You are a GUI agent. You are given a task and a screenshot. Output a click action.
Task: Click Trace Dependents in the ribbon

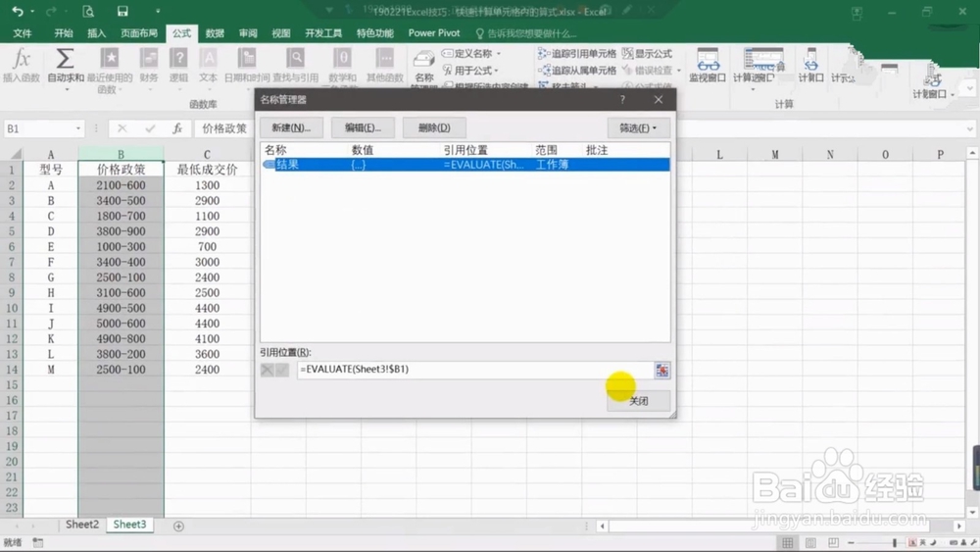577,70
